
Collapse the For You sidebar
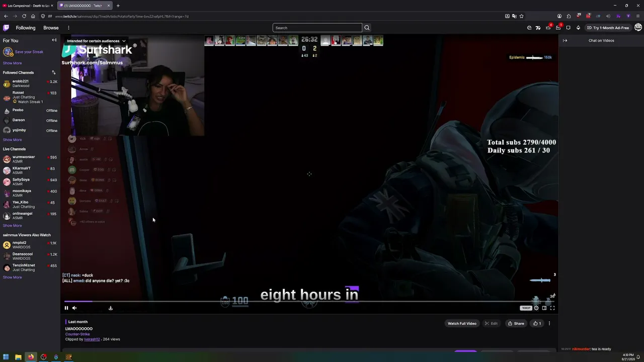click(54, 40)
